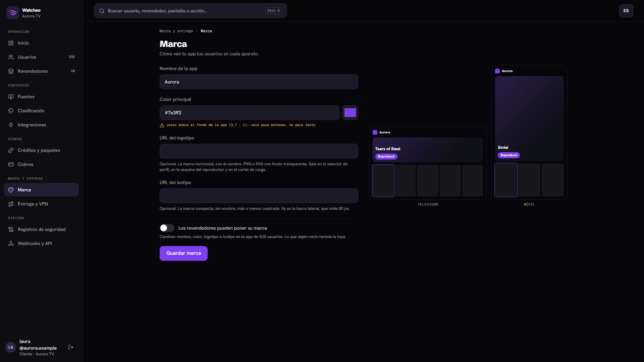Click the Watcheo eye logo icon
This screenshot has width=644, height=362.
pyautogui.click(x=13, y=13)
